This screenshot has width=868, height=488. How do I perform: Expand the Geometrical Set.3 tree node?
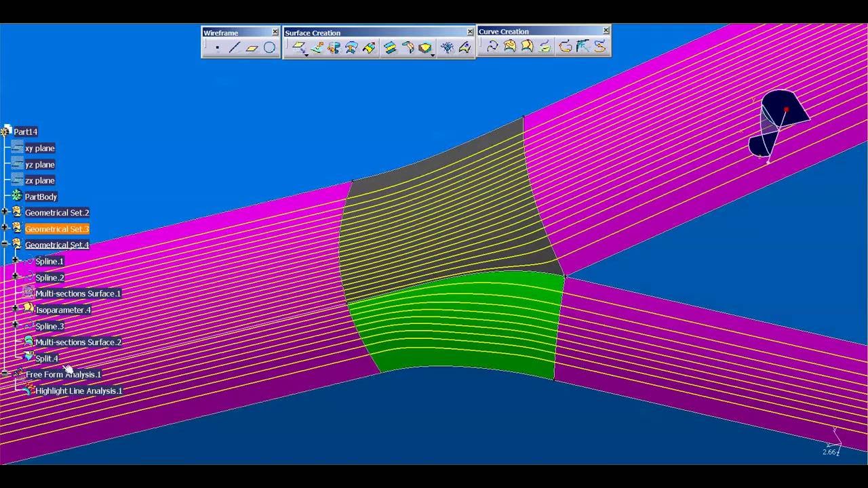pyautogui.click(x=5, y=228)
